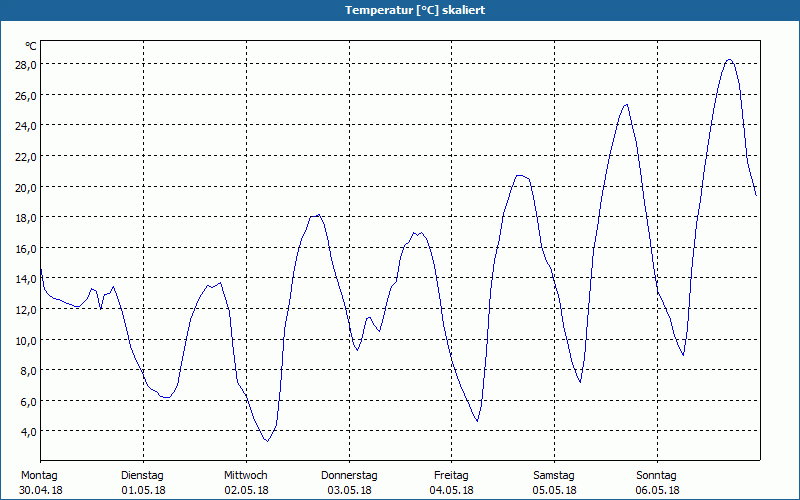Click the Donnerstag day label
The width and height of the screenshot is (800, 500).
pos(349,476)
